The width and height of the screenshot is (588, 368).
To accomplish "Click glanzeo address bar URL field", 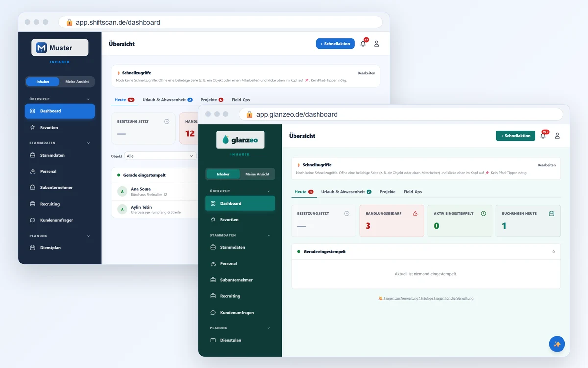I will 401,114.
